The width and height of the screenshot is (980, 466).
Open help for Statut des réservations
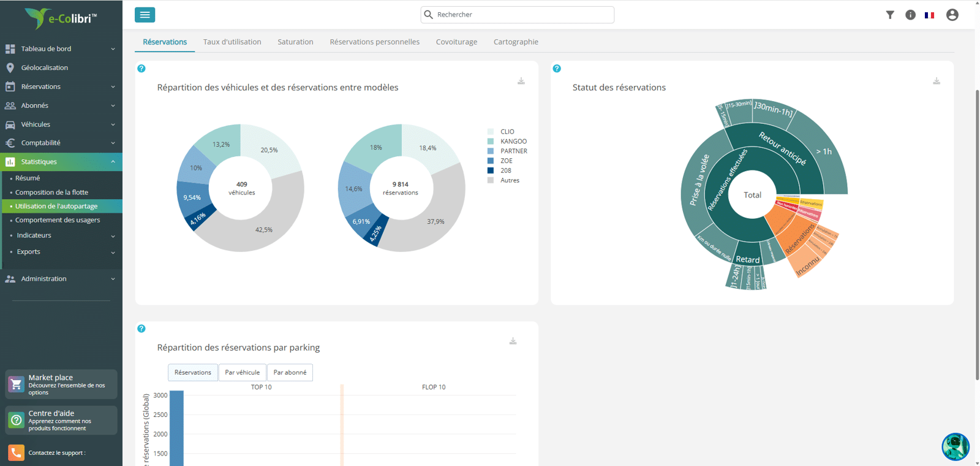tap(557, 69)
